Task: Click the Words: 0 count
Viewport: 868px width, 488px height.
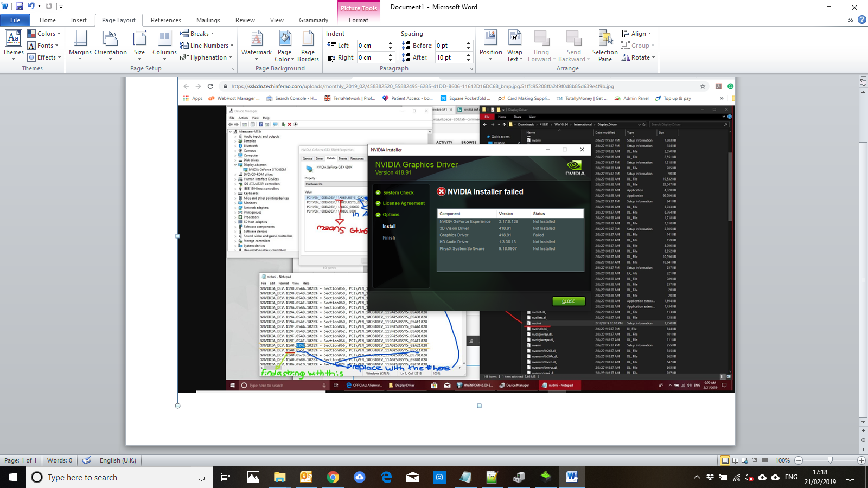Action: tap(60, 460)
